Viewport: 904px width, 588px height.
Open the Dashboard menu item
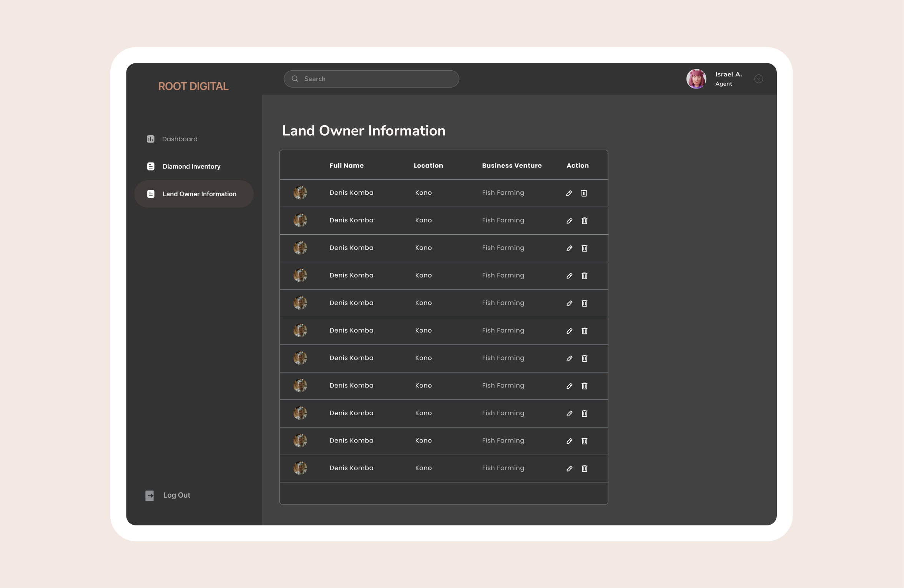click(179, 139)
